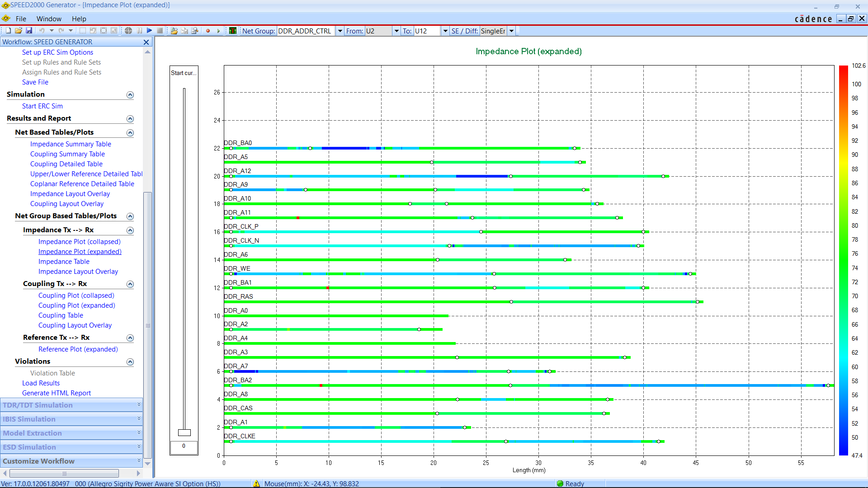Collapse the Net Based Tables/Plots section
This screenshot has width=868, height=488.
click(130, 133)
